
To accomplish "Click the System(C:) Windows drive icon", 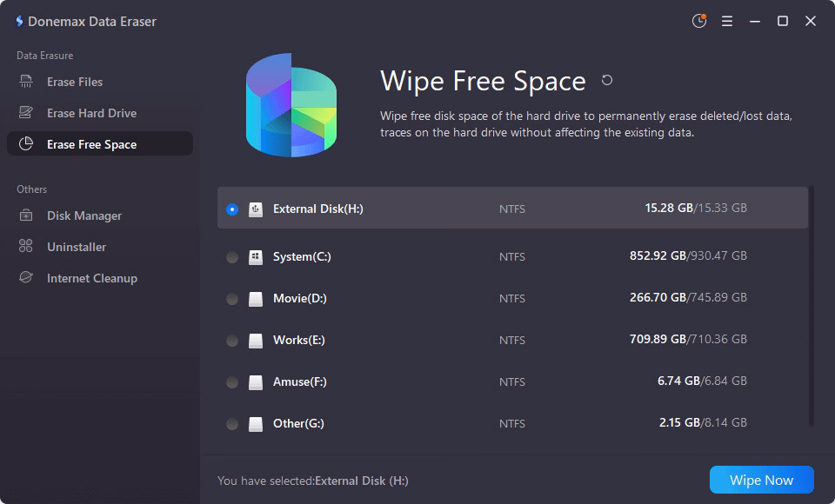I will tap(256, 257).
